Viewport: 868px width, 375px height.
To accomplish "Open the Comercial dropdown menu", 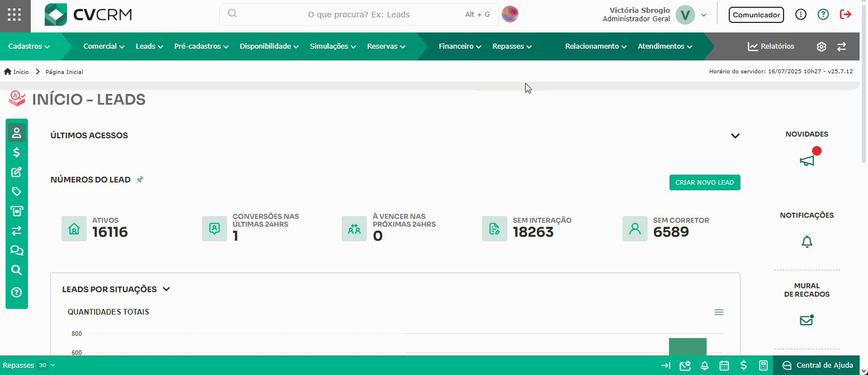I will (x=104, y=46).
